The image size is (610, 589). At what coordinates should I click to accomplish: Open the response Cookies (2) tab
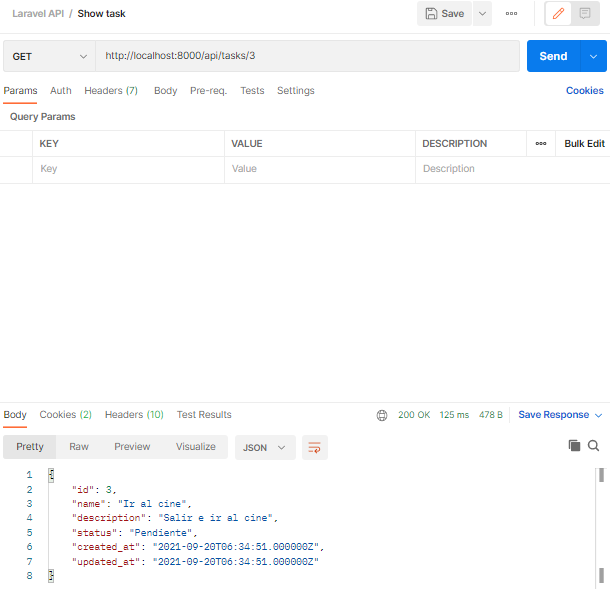(x=65, y=415)
